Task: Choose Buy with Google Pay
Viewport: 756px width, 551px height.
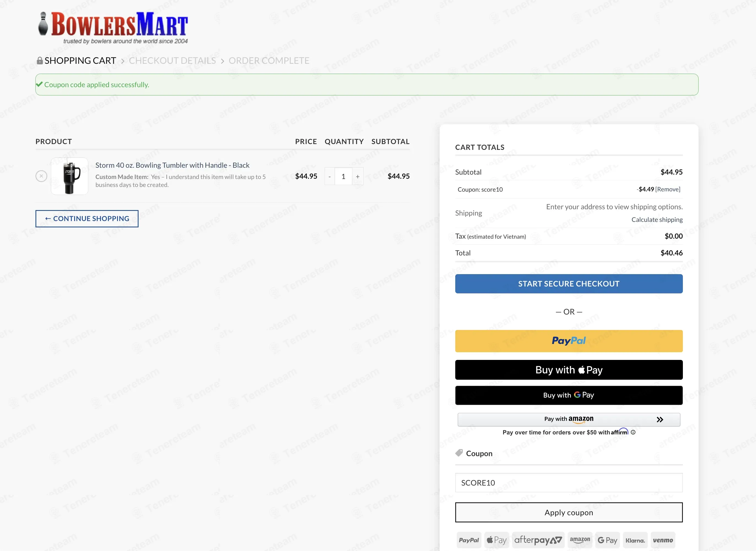Action: coord(569,395)
